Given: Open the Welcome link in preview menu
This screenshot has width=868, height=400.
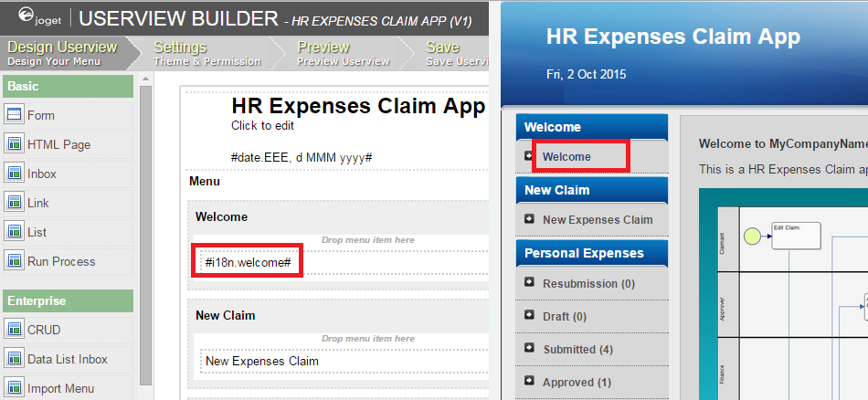Looking at the screenshot, I should [x=566, y=157].
